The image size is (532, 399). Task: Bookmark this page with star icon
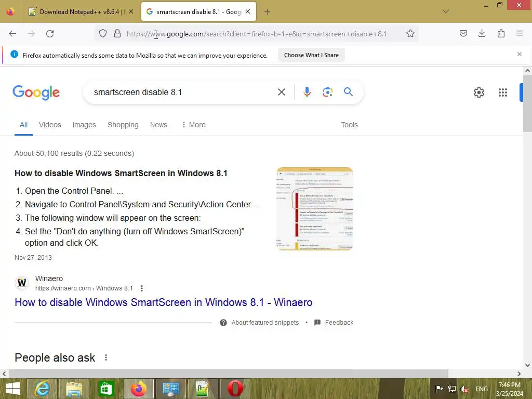[410, 34]
